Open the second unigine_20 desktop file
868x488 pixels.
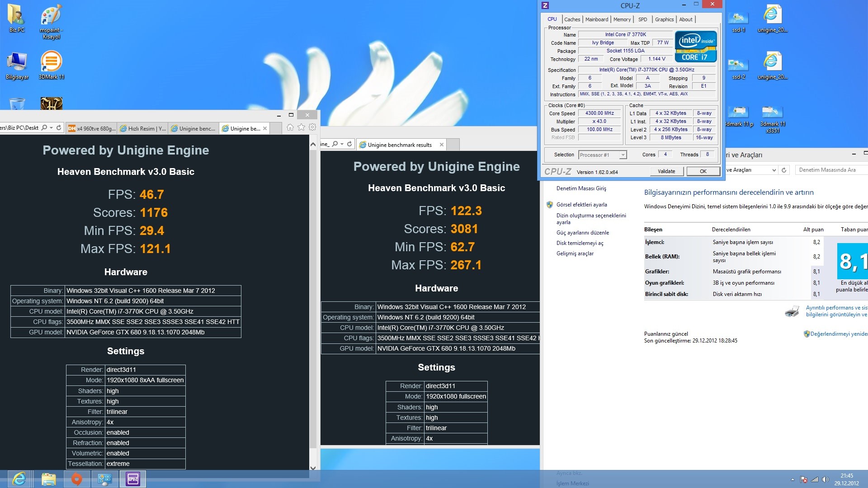click(772, 66)
